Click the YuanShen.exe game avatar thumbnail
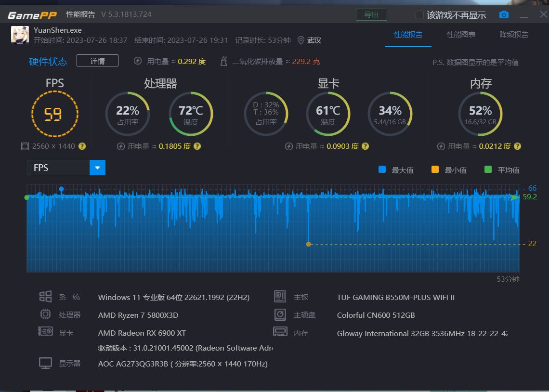The image size is (549, 392). tap(20, 35)
